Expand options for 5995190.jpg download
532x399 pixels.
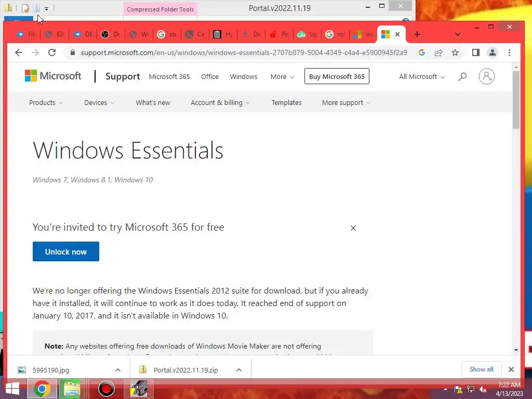coord(118,370)
